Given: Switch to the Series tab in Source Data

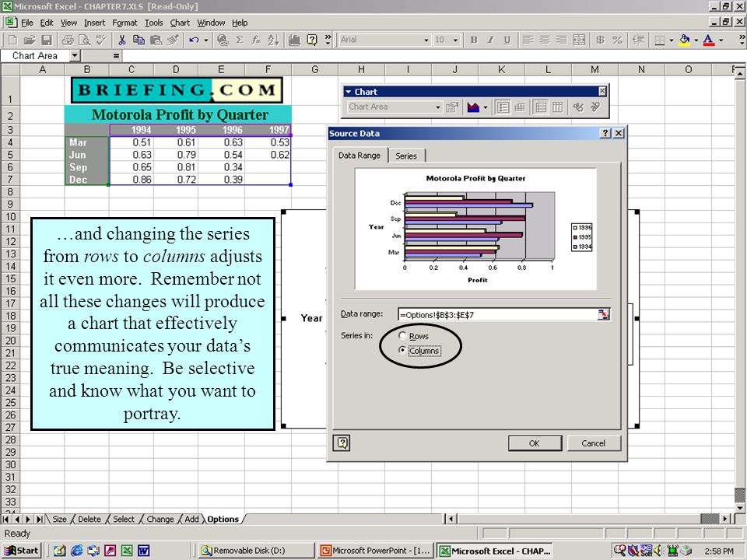Looking at the screenshot, I should 406,156.
